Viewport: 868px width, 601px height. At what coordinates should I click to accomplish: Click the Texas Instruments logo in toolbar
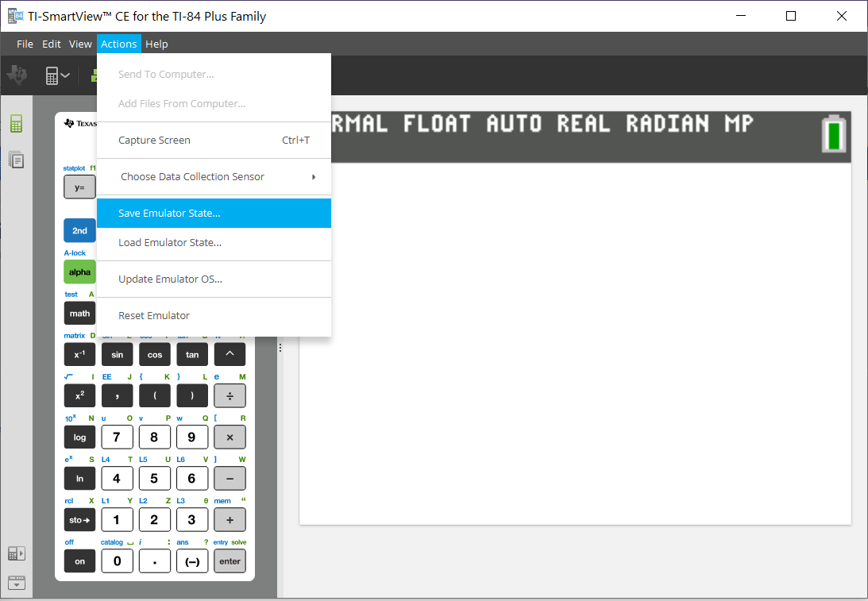[17, 75]
